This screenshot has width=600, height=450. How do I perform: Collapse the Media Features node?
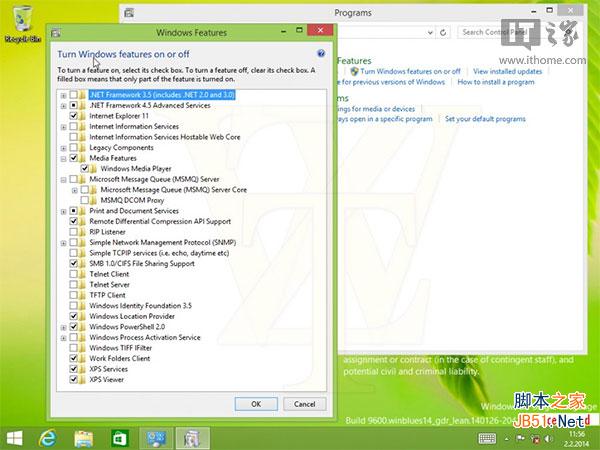64,159
